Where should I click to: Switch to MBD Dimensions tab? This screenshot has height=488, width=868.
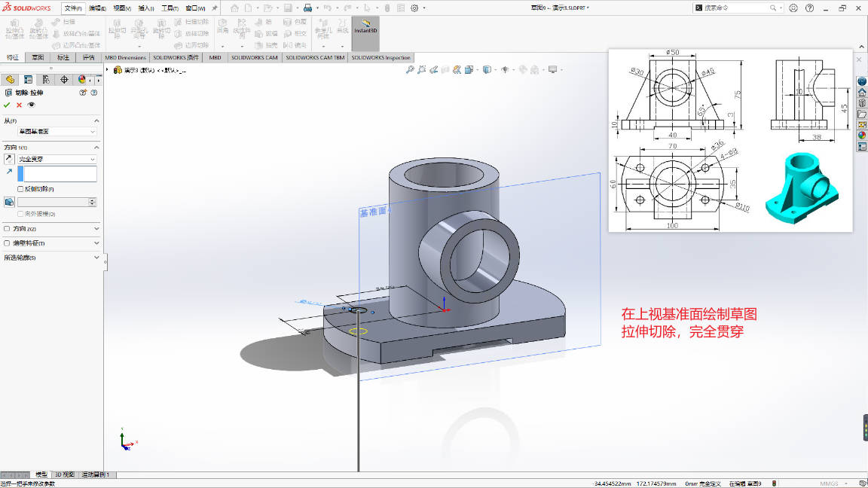coord(125,57)
